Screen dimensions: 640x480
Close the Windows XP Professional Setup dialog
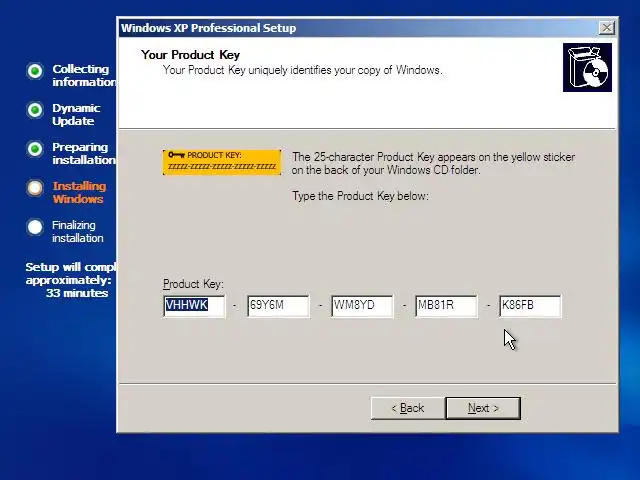(x=607, y=28)
